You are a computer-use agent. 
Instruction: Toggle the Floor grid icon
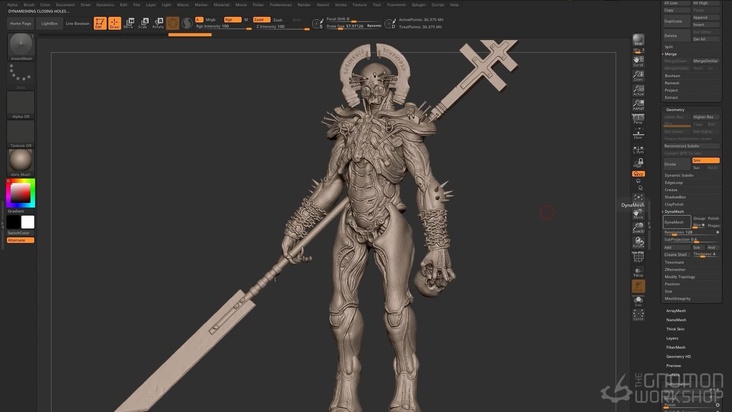[x=638, y=133]
